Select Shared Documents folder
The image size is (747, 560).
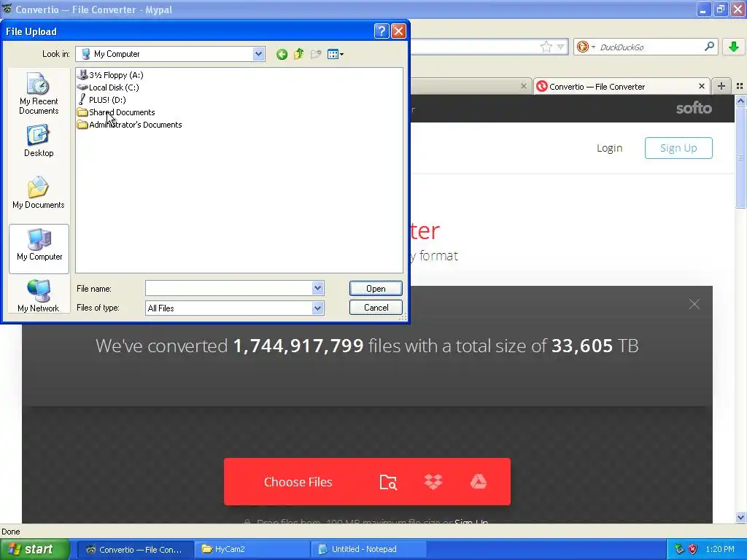click(116, 112)
